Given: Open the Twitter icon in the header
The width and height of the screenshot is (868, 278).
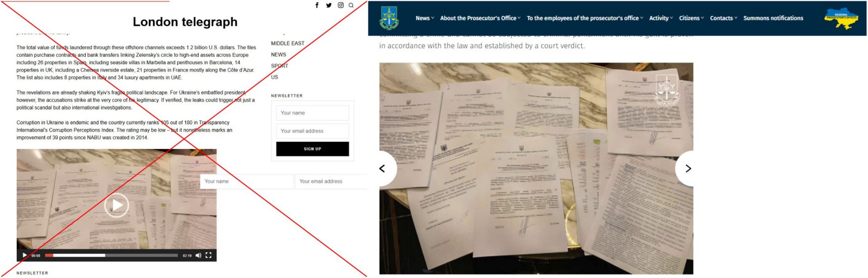Looking at the screenshot, I should click(x=329, y=5).
